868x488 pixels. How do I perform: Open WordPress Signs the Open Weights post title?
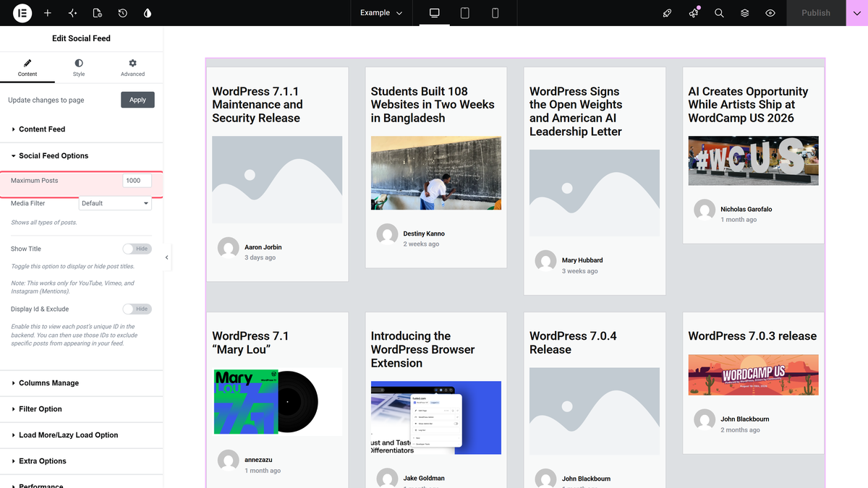point(576,111)
